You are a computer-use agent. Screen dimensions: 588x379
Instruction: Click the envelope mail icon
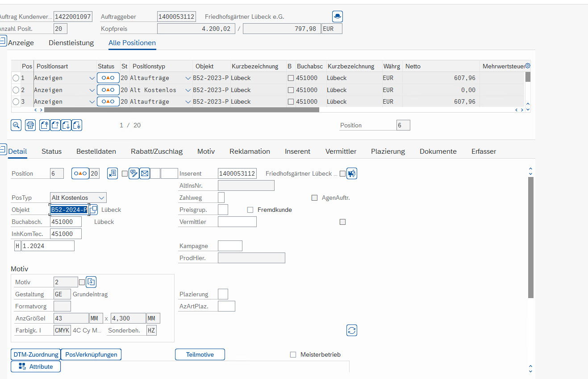pos(145,173)
